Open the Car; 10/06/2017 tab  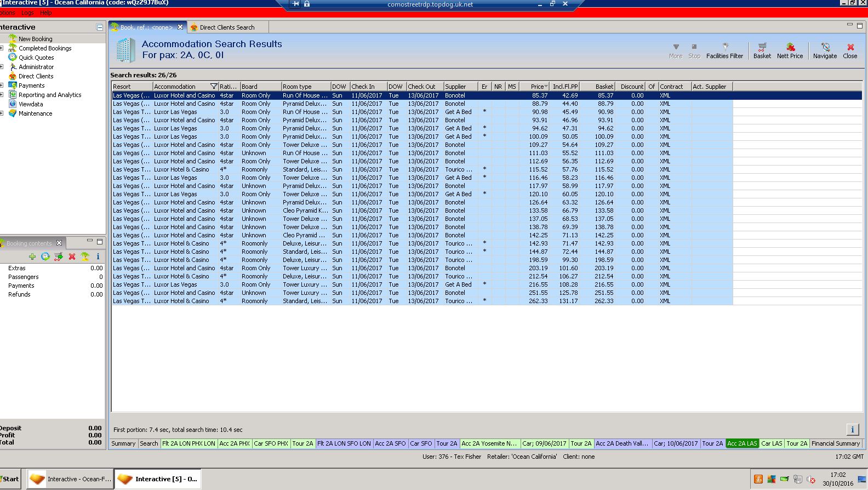676,443
